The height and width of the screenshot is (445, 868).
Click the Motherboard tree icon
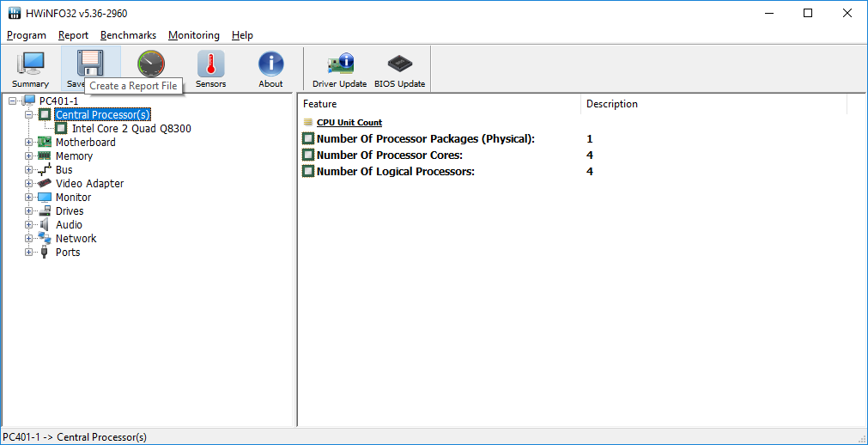45,142
